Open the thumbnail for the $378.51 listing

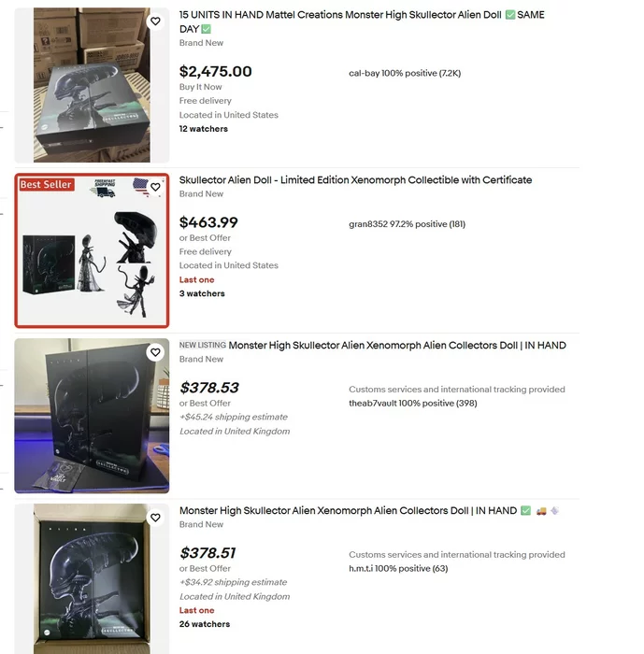(x=92, y=579)
